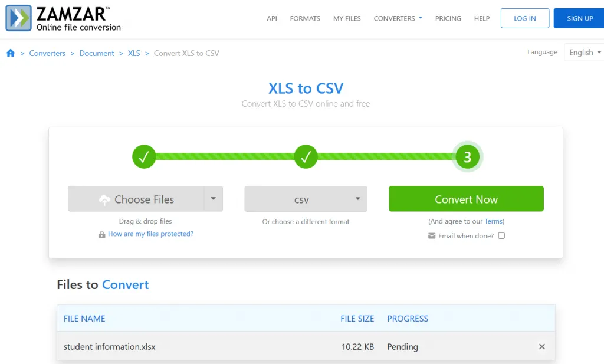Image resolution: width=604 pixels, height=364 pixels.
Task: Switch to the MY FILES page
Action: pyautogui.click(x=347, y=18)
